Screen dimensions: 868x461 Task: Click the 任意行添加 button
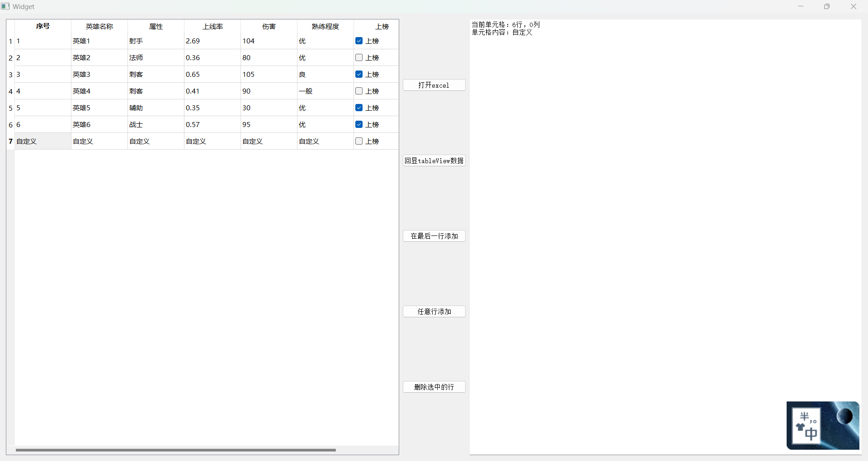(434, 311)
